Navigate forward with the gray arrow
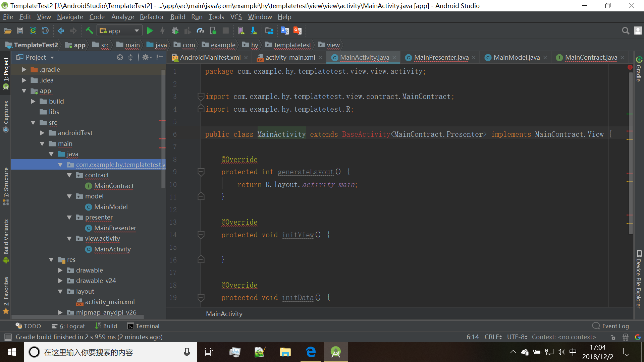 (73, 31)
